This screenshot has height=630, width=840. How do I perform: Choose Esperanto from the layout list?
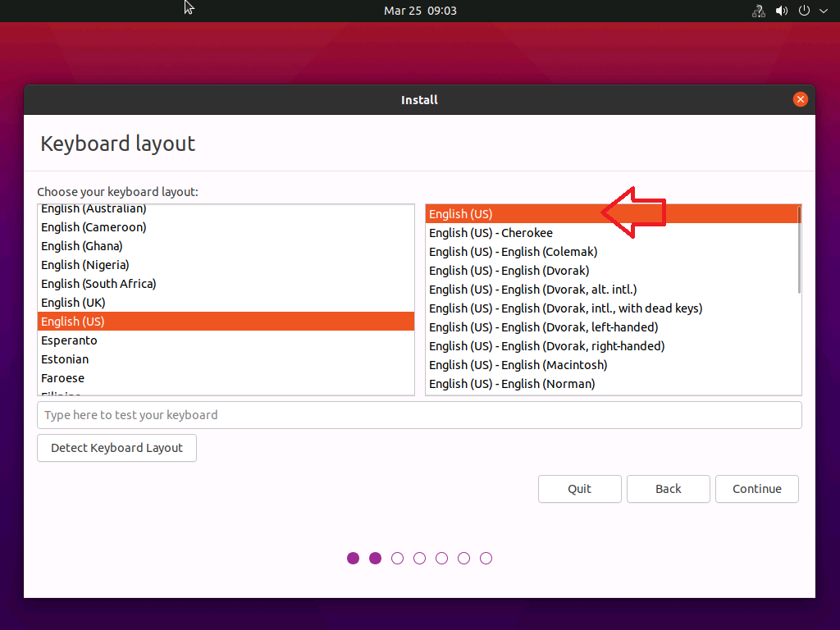pos(69,340)
